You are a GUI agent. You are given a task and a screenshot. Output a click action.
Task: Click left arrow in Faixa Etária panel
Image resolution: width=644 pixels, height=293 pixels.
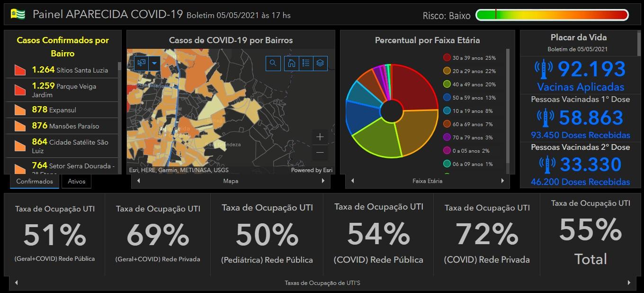(352, 181)
